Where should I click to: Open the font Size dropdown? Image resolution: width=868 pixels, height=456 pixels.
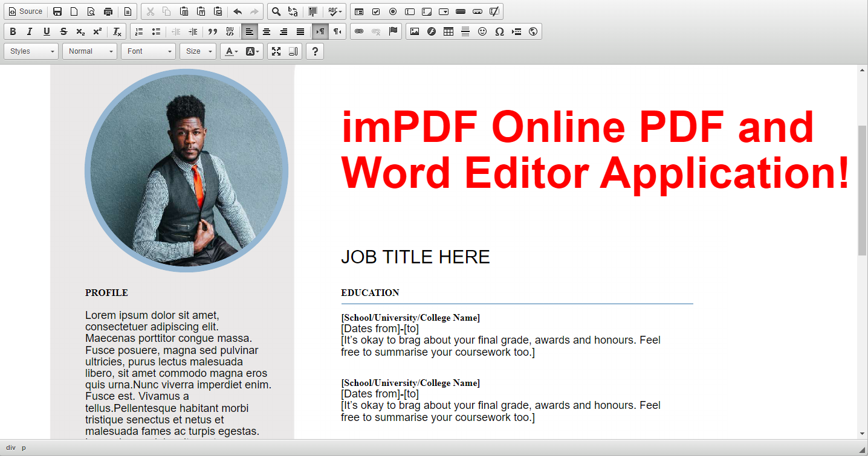(198, 51)
